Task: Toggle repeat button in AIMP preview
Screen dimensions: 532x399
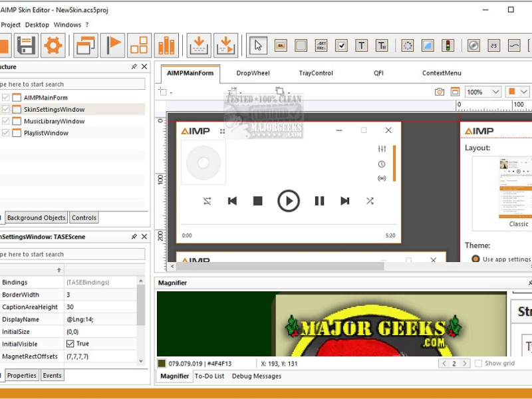Action: pos(207,201)
